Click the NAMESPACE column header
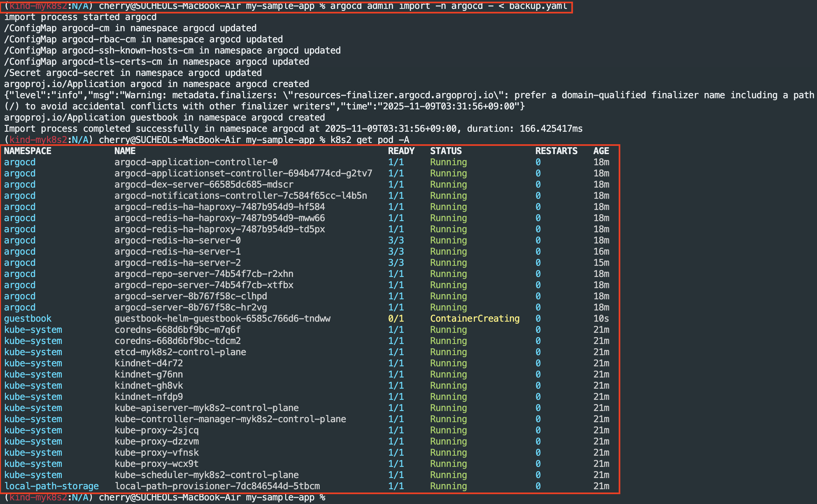The width and height of the screenshot is (817, 504). pos(28,151)
